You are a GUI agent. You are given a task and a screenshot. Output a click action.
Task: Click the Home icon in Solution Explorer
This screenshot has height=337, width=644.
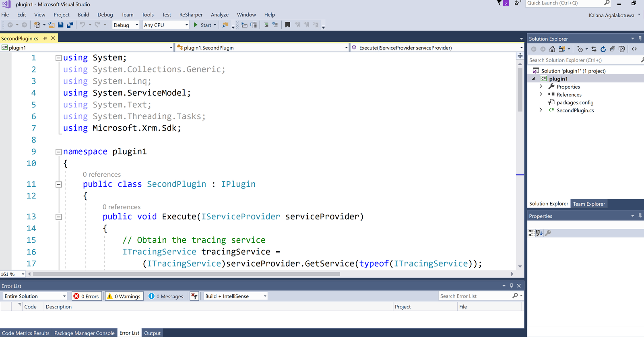tap(552, 49)
